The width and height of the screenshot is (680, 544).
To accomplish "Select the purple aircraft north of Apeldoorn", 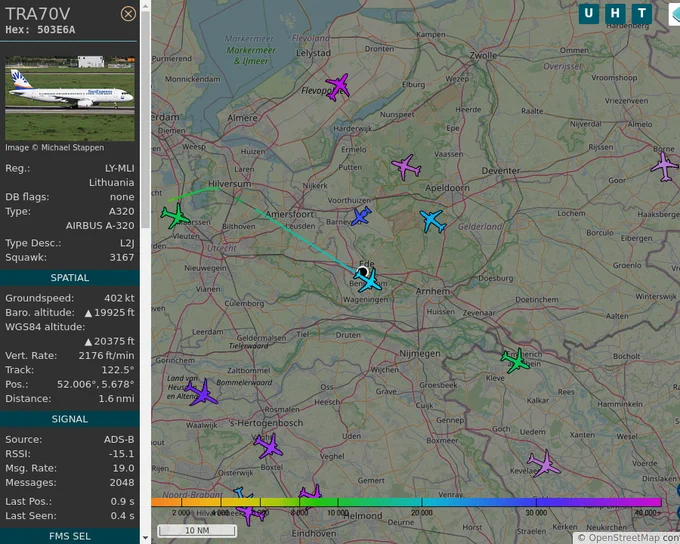I will click(x=406, y=167).
